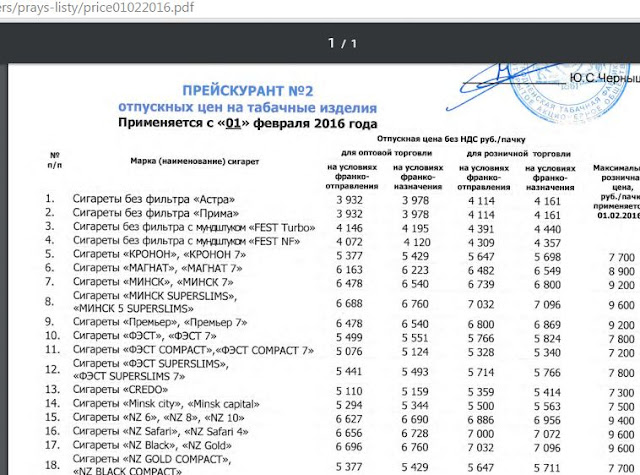The width and height of the screenshot is (640, 475).
Task: Click the value 6 688 in МИНСК SUPERSLIMS row
Action: point(349,303)
